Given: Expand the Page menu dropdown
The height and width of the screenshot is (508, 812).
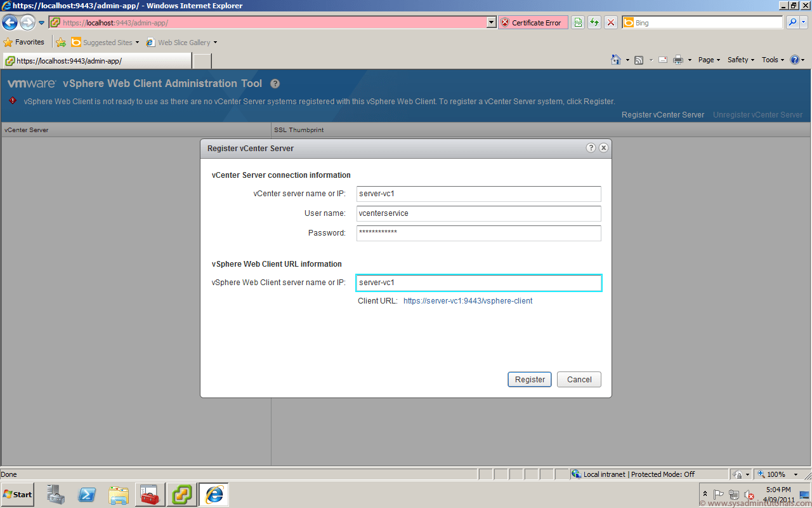Looking at the screenshot, I should tap(709, 59).
